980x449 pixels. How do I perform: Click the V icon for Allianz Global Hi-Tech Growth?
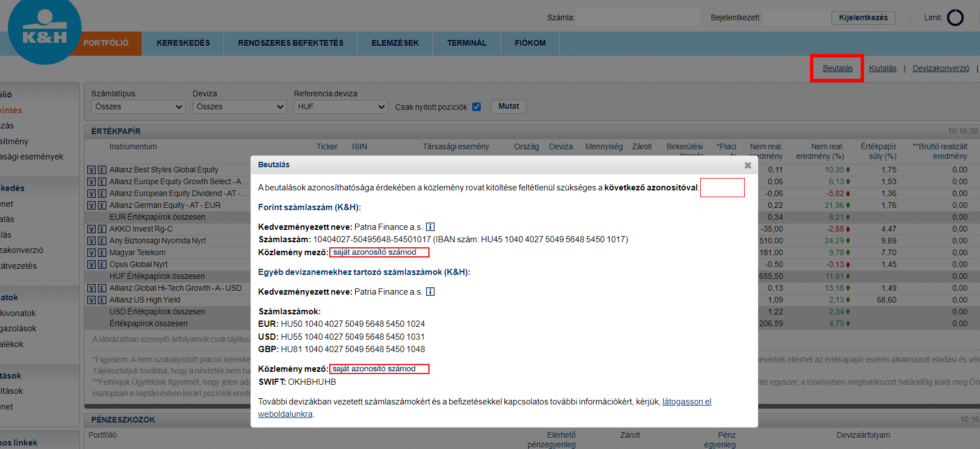tap(91, 288)
